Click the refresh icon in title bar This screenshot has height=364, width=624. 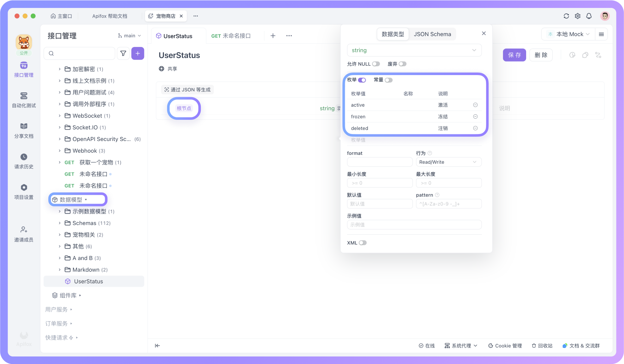(x=566, y=16)
